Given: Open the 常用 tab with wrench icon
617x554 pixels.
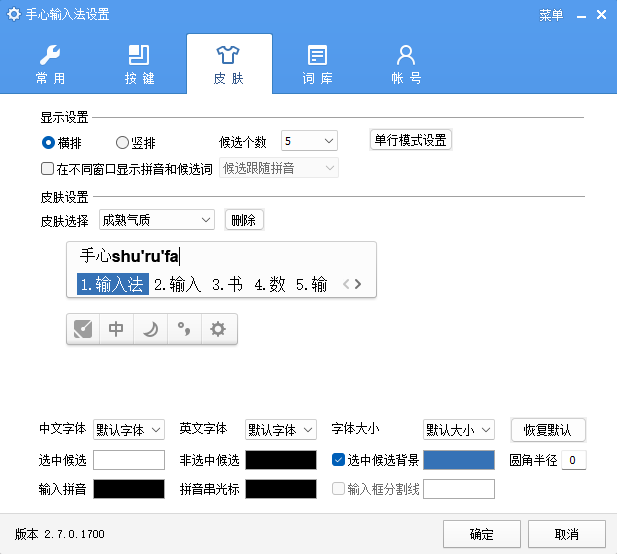Looking at the screenshot, I should [x=50, y=64].
